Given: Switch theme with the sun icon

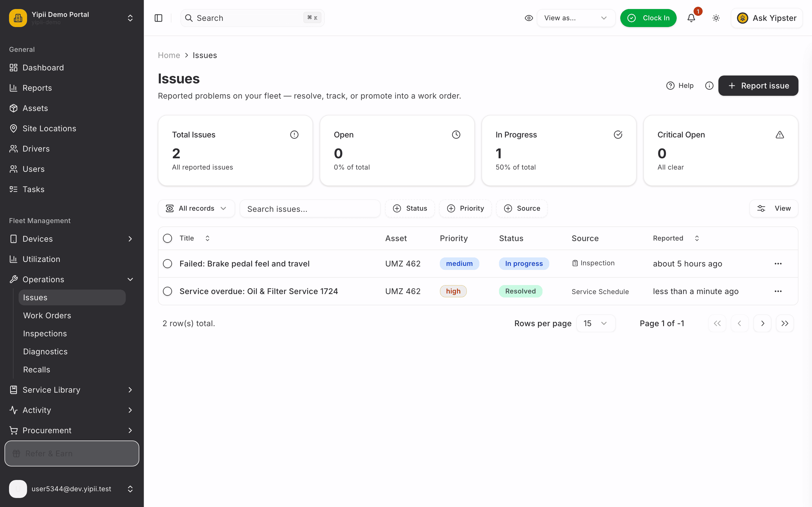Looking at the screenshot, I should coord(716,18).
